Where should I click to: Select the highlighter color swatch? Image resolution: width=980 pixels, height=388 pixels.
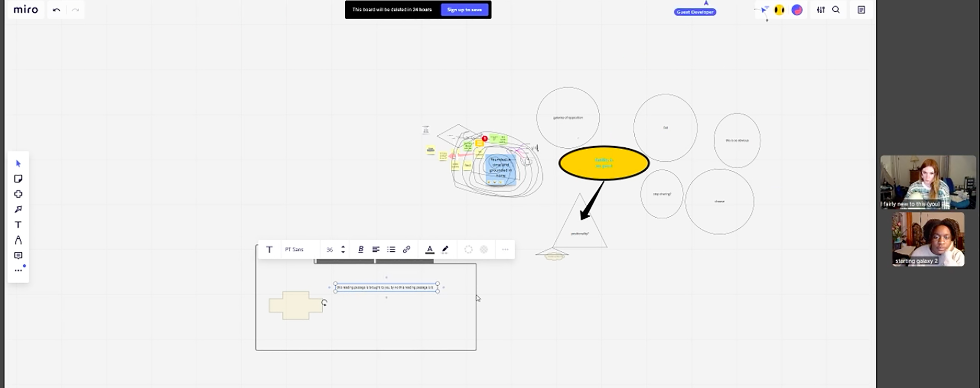coord(445,250)
